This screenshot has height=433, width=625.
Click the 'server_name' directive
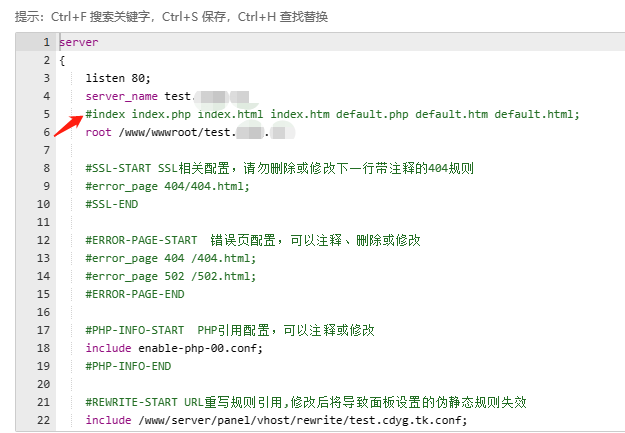122,96
